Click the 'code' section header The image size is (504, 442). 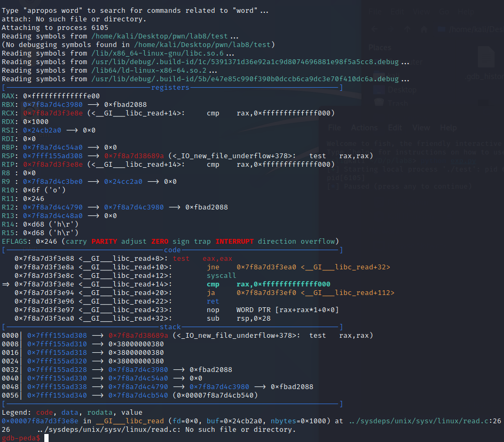172,250
